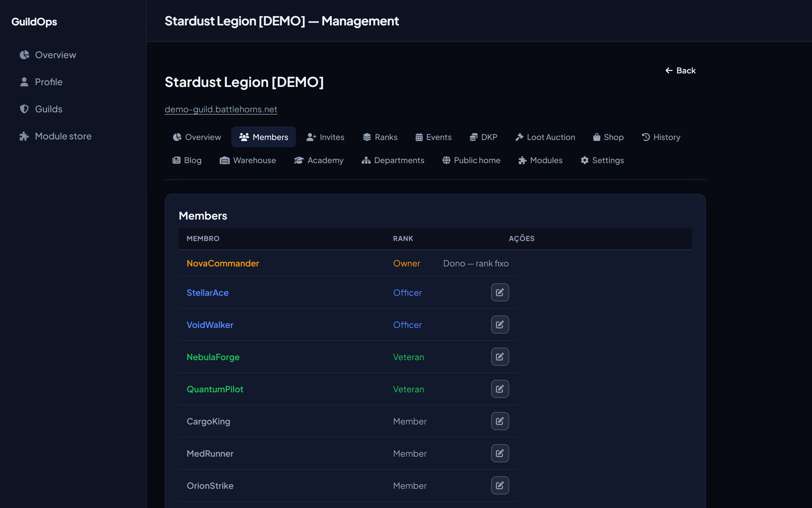The width and height of the screenshot is (812, 508).
Task: Edit MedRunner's rank with the pencil icon
Action: pyautogui.click(x=500, y=454)
